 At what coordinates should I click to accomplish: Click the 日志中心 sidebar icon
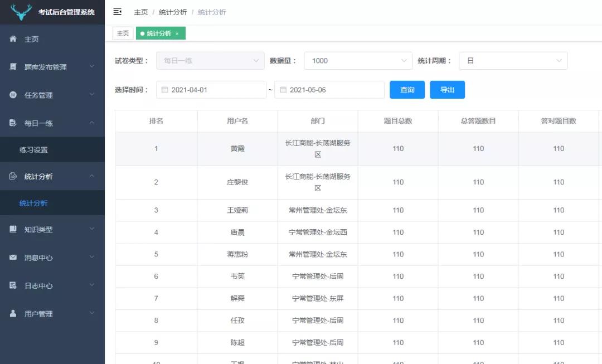(13, 285)
